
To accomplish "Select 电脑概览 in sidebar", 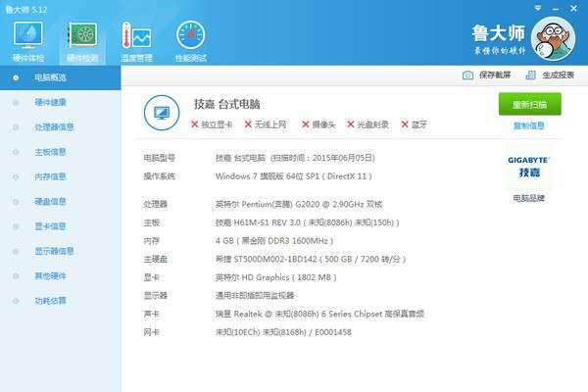I will coord(61,77).
